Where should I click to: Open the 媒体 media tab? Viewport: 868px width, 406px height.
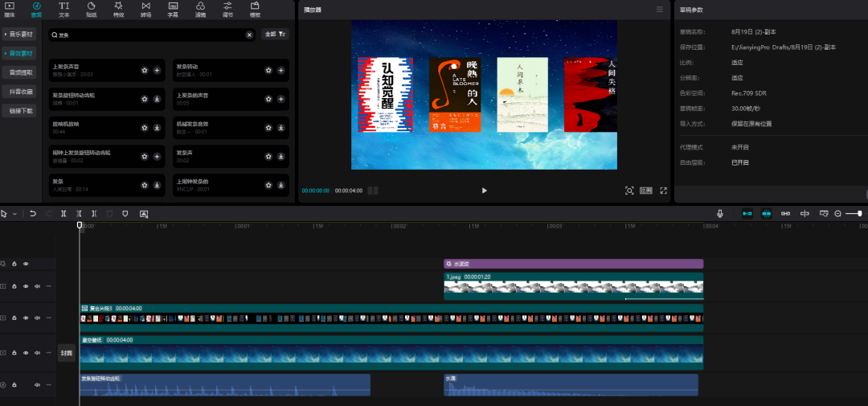pos(10,10)
